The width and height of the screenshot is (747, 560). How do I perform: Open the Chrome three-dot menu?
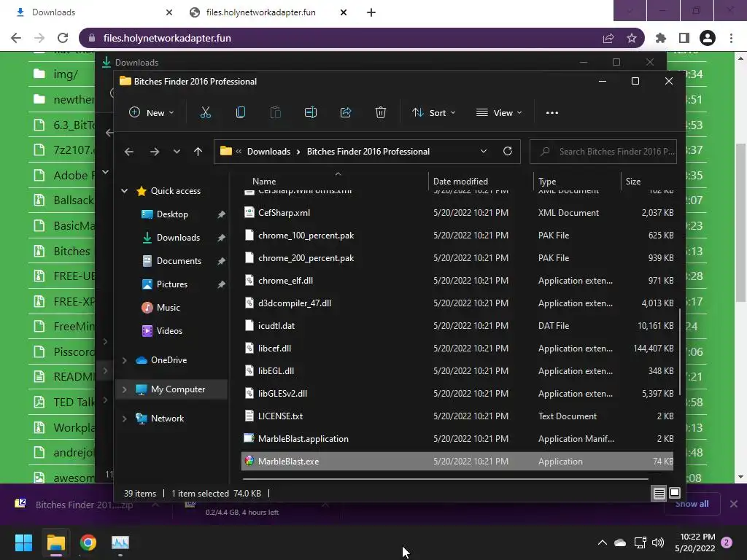pos(731,38)
